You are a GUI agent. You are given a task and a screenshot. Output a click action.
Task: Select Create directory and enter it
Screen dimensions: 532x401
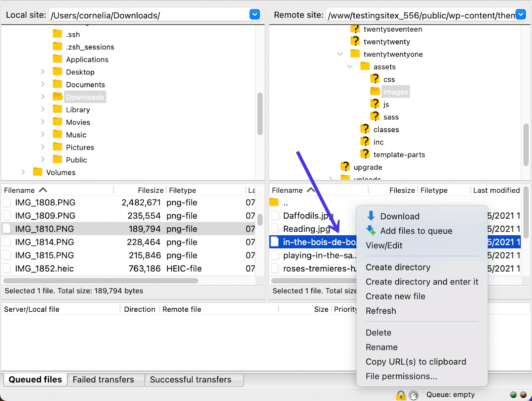(422, 282)
